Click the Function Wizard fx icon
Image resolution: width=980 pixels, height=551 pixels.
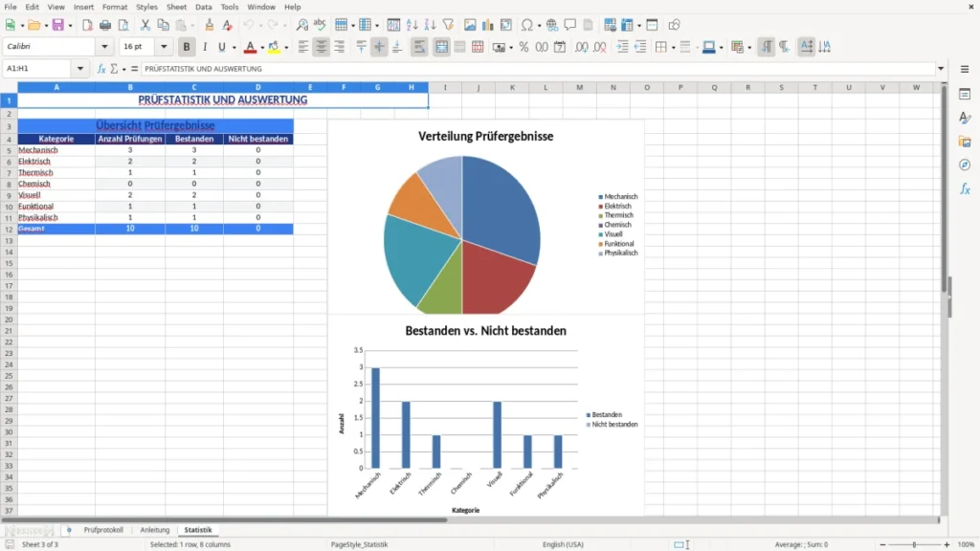[100, 69]
